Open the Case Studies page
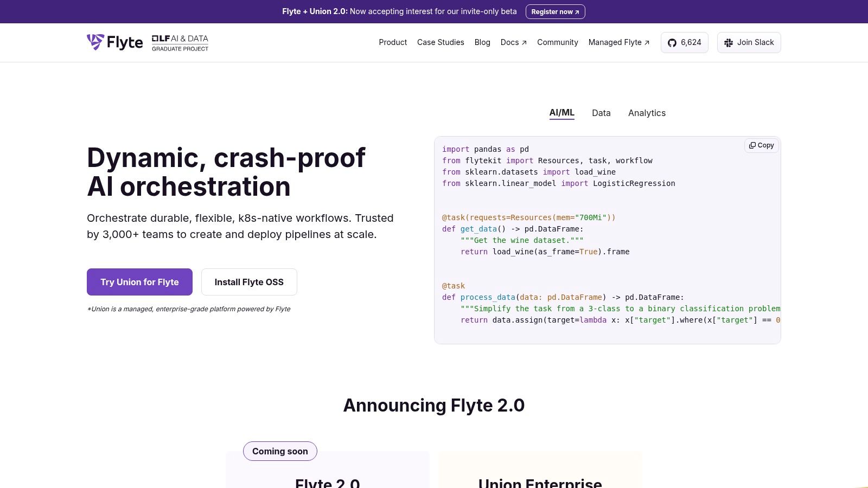The width and height of the screenshot is (868, 488). [x=440, y=42]
